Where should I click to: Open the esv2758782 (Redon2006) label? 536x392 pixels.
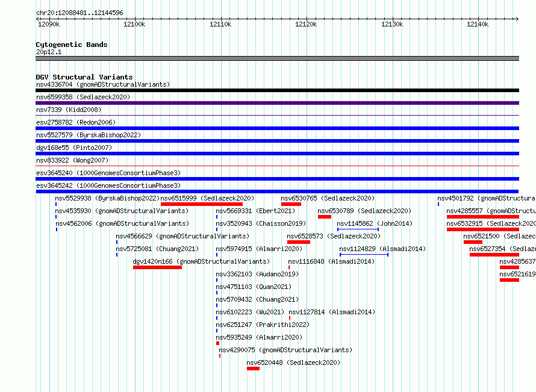tap(76, 122)
